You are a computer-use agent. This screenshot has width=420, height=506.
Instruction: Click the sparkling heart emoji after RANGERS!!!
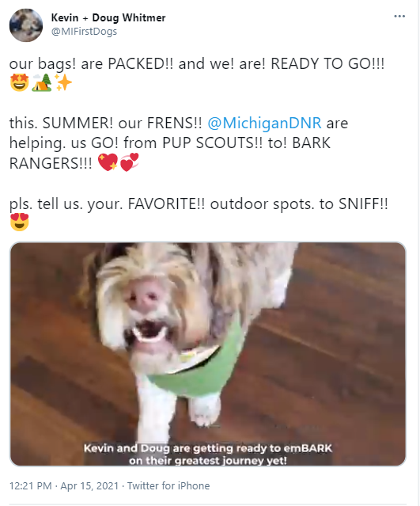point(108,162)
